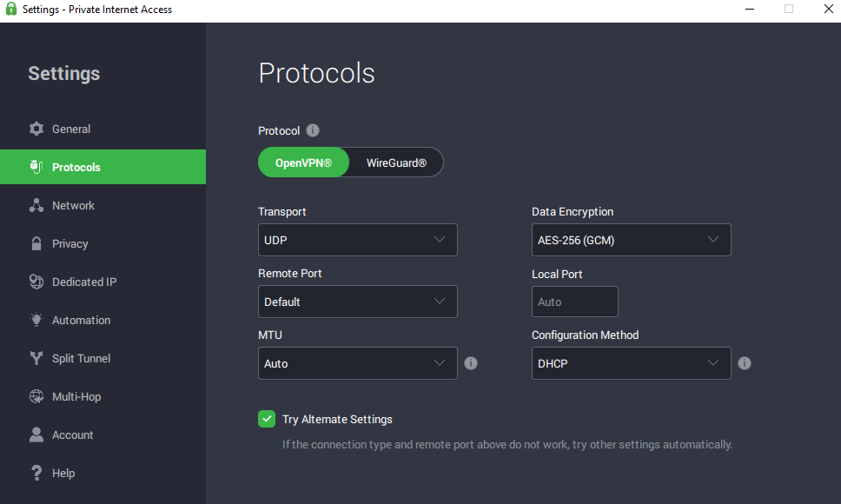Click the info icon beside Protocol label

(313, 130)
